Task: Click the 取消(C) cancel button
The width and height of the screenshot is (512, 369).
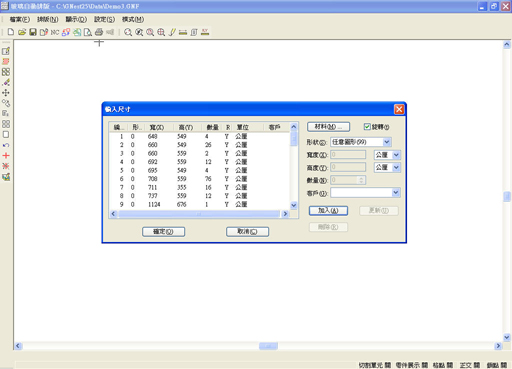Action: pos(247,232)
